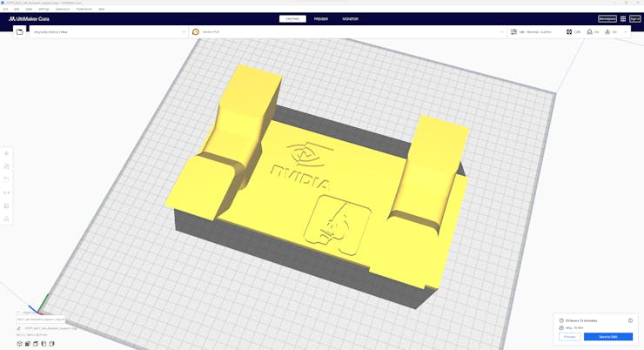This screenshot has width=644, height=350.
Task: Switch to right side view icon
Action: pos(51,344)
